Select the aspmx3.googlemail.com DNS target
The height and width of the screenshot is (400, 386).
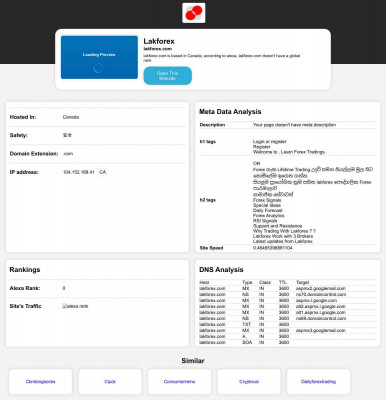pyautogui.click(x=321, y=330)
